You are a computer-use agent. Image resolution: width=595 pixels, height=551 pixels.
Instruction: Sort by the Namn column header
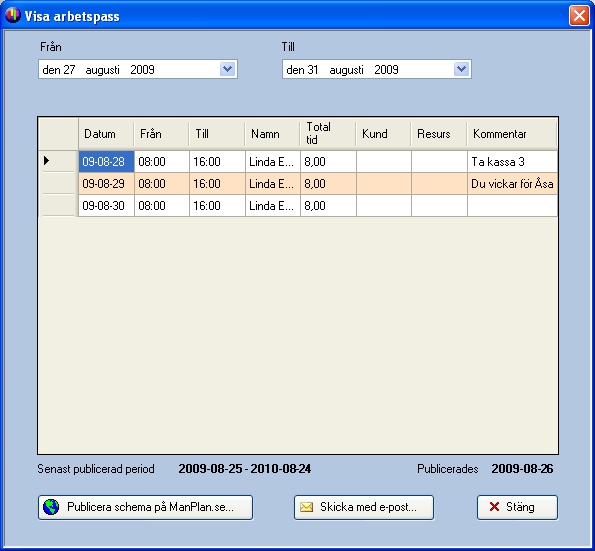tap(272, 134)
